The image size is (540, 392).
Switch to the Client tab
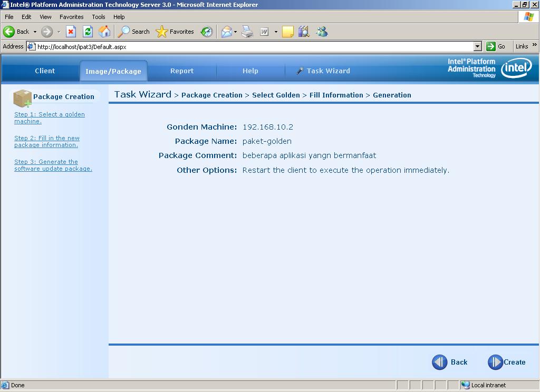tap(45, 71)
